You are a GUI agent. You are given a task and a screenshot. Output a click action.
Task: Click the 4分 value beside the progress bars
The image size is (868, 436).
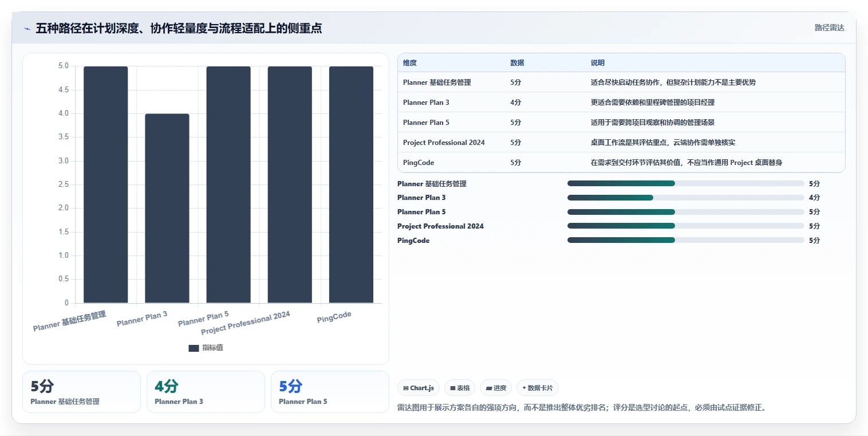(x=814, y=198)
